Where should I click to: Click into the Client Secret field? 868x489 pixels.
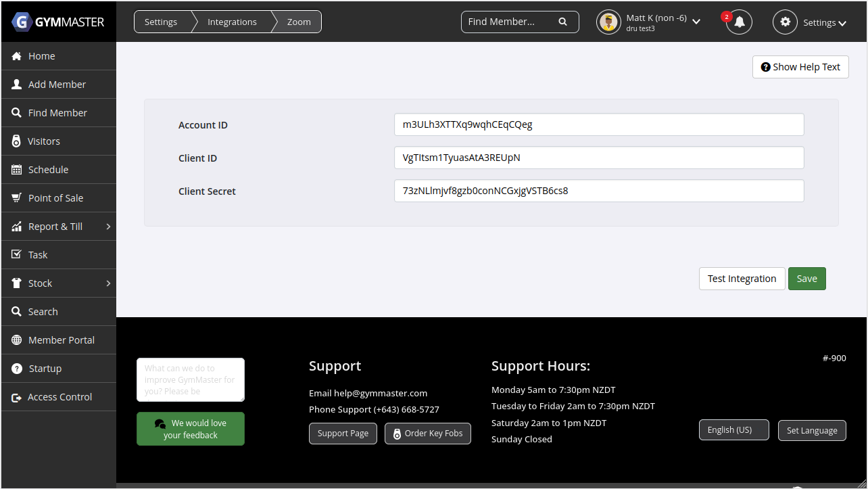point(598,191)
